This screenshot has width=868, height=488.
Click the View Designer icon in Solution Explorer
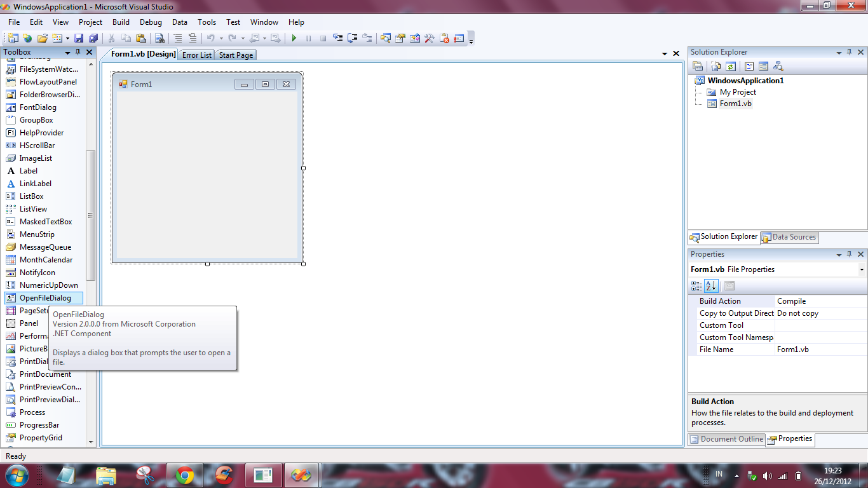[x=763, y=66]
